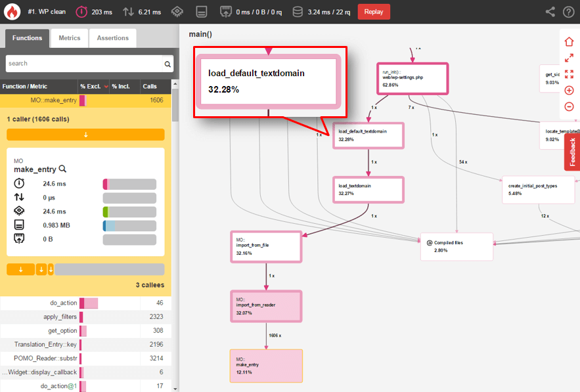Click the network icon in details

19,239
